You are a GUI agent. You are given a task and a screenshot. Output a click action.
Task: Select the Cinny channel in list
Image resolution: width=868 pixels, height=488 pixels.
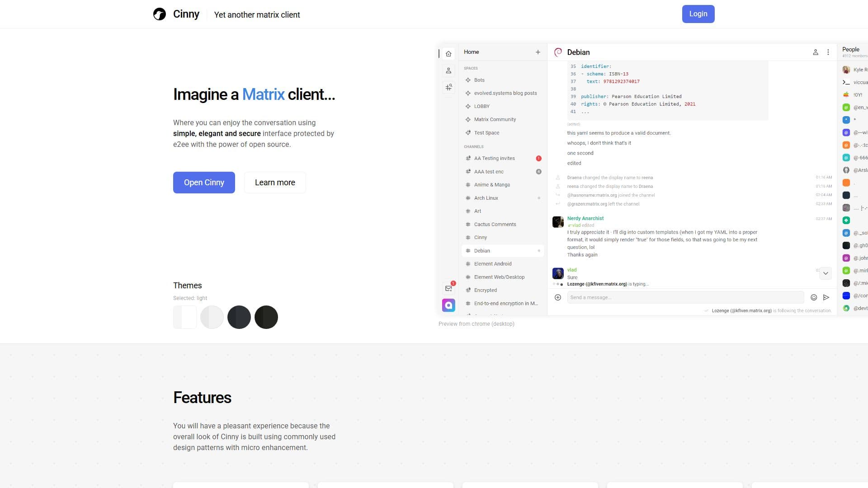(503, 237)
